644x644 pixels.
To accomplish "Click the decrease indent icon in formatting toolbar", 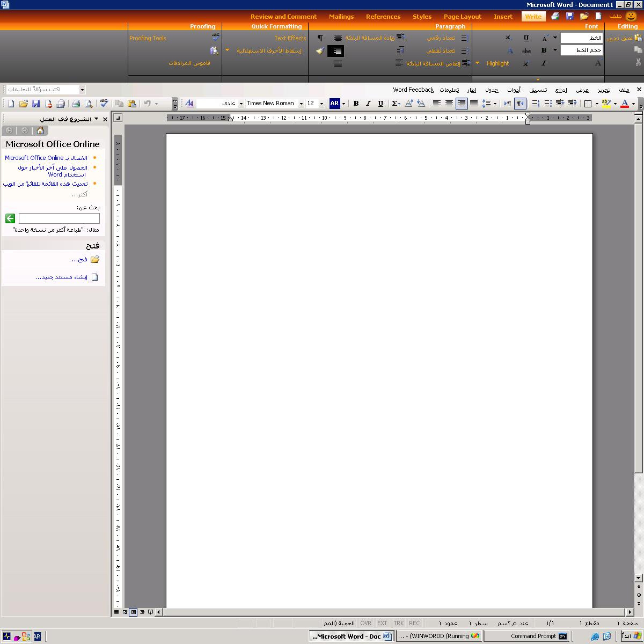I will 560,104.
